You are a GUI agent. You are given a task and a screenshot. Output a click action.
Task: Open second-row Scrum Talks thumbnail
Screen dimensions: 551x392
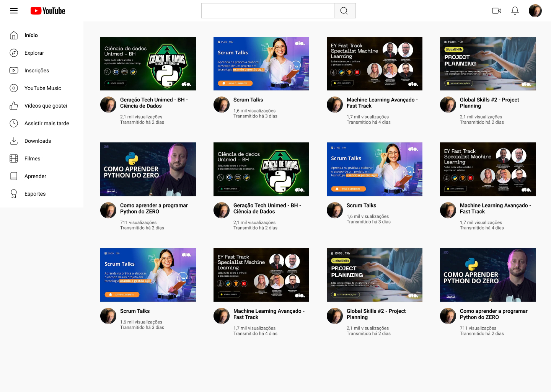click(375, 169)
